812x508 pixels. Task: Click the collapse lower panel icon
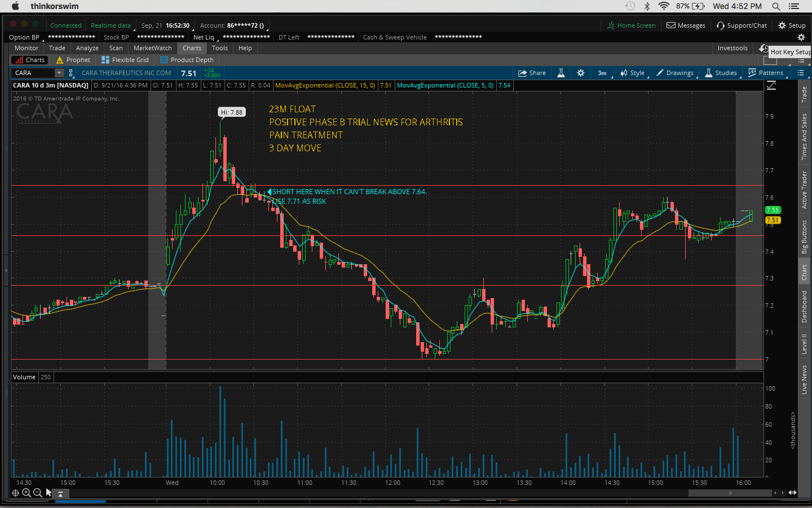[x=60, y=493]
